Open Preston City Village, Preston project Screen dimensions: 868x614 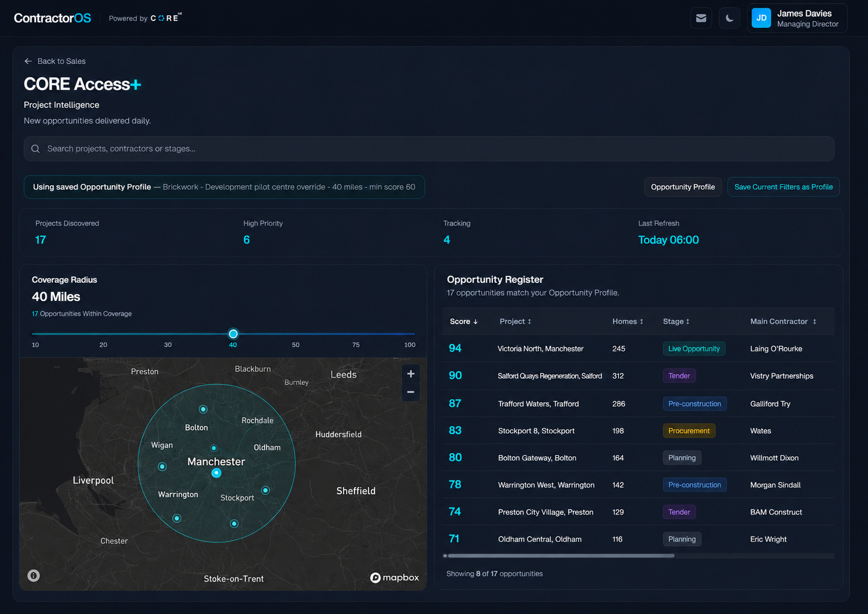(545, 512)
